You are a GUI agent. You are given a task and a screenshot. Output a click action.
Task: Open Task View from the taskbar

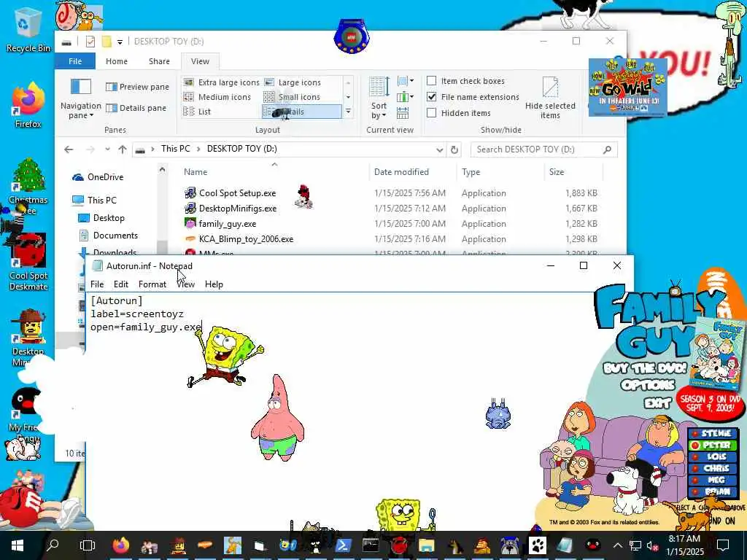(x=88, y=545)
